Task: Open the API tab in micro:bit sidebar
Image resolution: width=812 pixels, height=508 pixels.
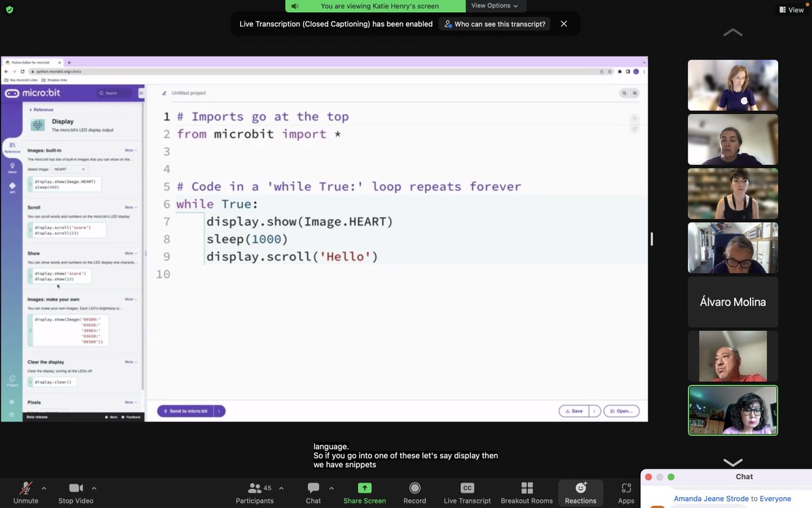Action: [12, 187]
